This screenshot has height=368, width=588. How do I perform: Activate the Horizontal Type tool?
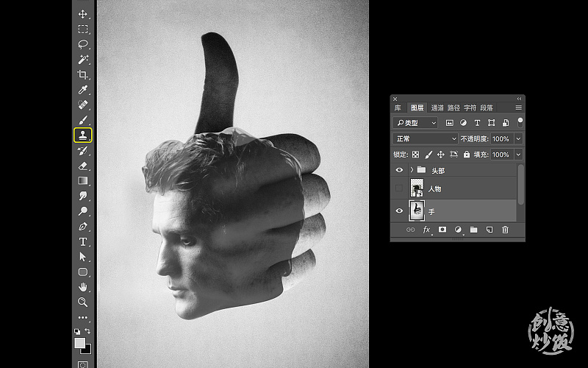pyautogui.click(x=83, y=241)
